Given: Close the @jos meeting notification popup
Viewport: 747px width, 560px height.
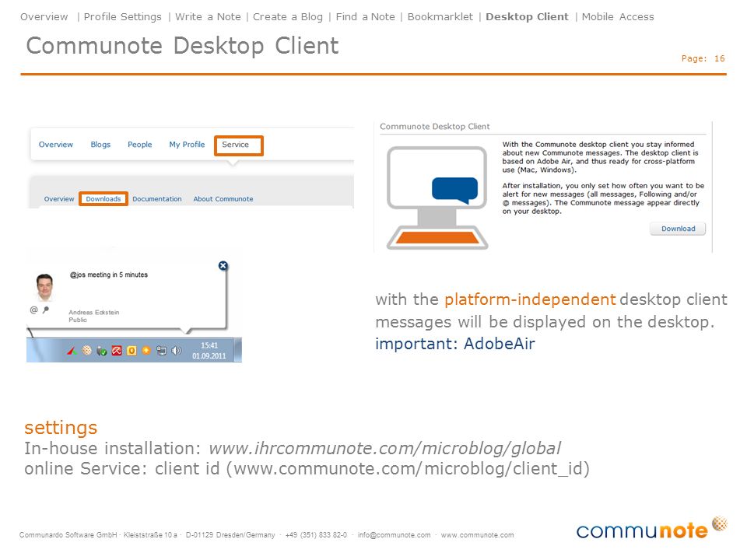Looking at the screenshot, I should tap(223, 266).
